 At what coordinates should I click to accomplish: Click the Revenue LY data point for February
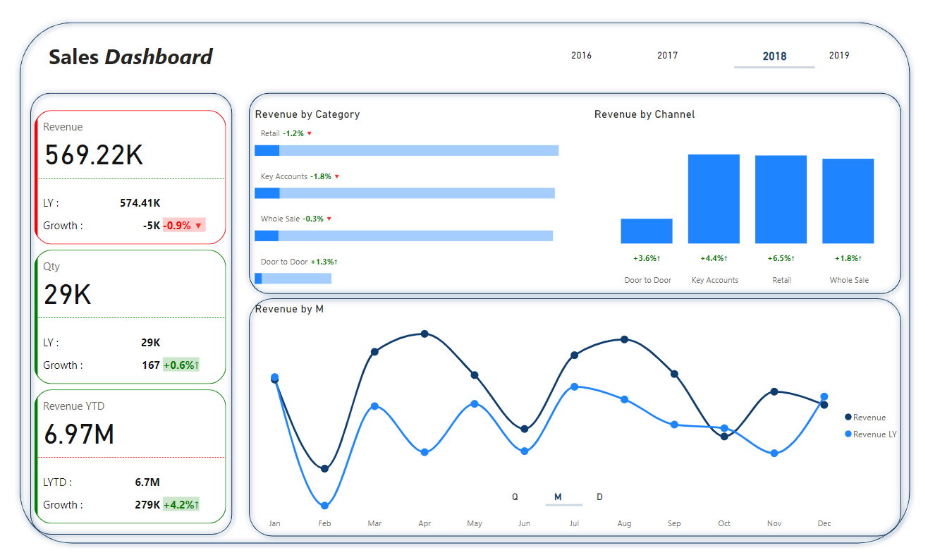pyautogui.click(x=324, y=506)
